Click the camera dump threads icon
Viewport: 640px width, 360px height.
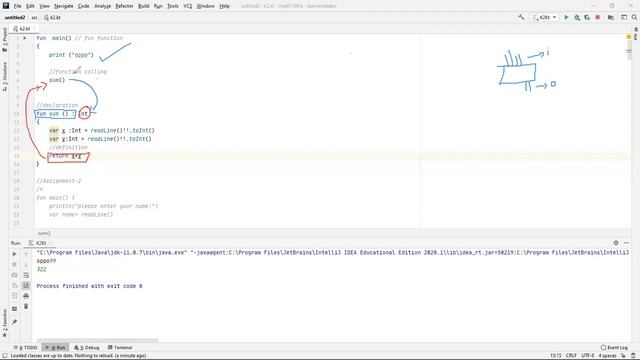click(x=14, y=275)
